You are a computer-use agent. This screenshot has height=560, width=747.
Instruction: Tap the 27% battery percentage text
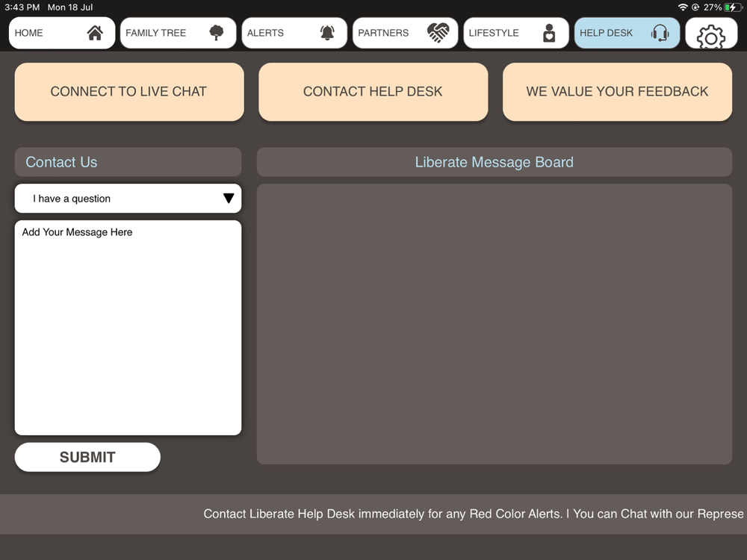712,7
